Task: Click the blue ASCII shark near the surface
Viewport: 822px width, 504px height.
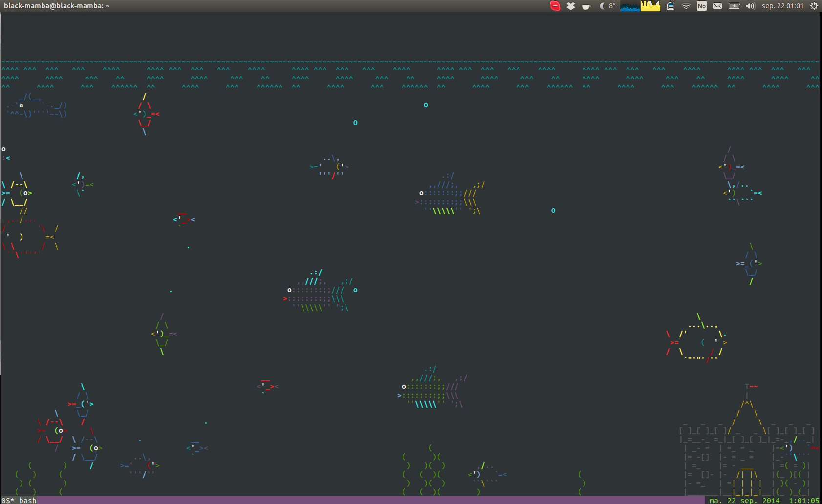Action: click(37, 105)
